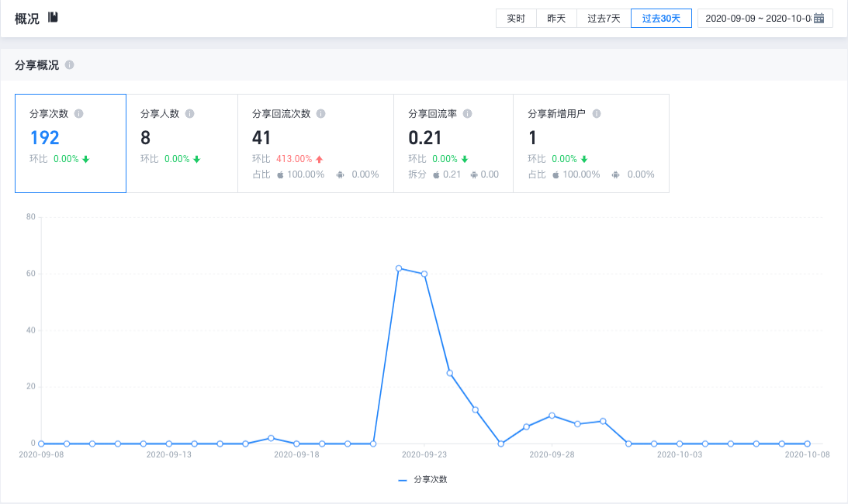Open the documentation book icon beside 概况

pos(53,17)
